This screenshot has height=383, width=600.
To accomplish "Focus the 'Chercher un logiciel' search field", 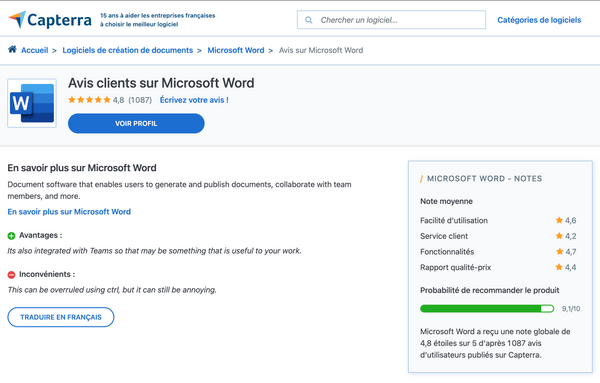I will tap(391, 20).
